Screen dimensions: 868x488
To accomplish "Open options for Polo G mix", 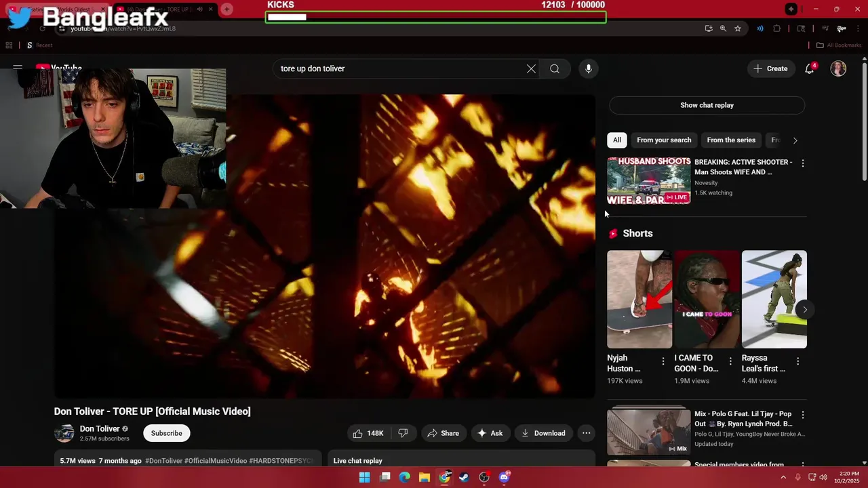I will pos(803,415).
